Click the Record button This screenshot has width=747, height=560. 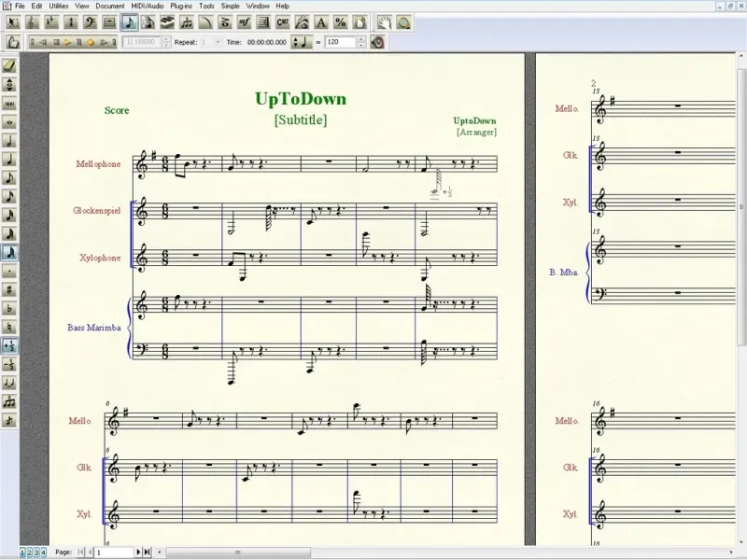tap(91, 42)
